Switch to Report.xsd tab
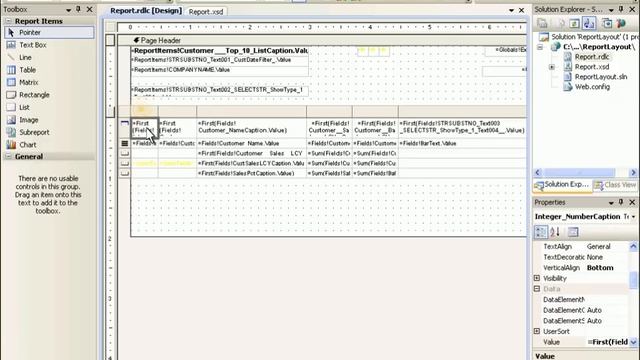 (206, 12)
